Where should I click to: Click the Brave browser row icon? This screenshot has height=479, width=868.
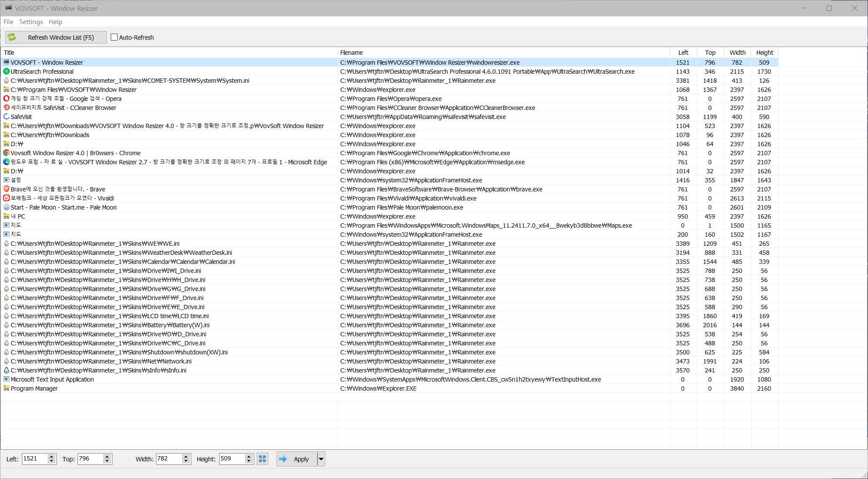tap(6, 189)
